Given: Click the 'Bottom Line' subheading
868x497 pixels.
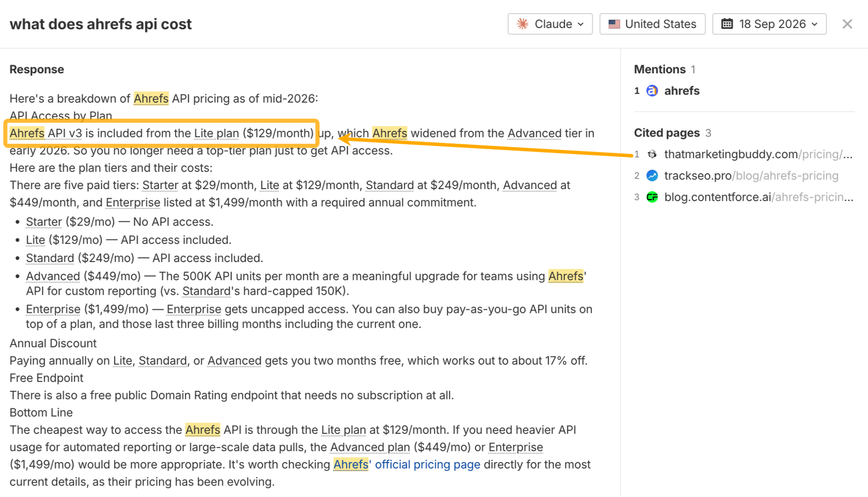Looking at the screenshot, I should (x=41, y=413).
